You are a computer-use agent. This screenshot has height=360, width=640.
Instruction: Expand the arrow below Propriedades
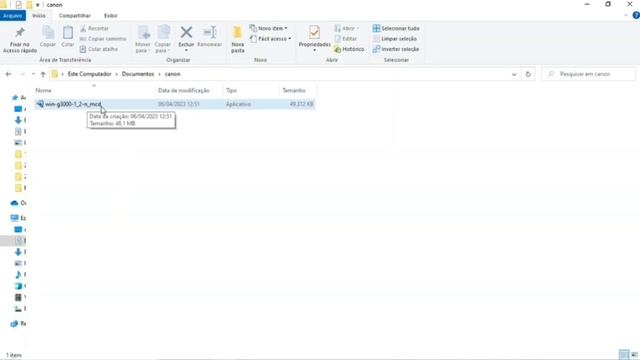[x=314, y=50]
